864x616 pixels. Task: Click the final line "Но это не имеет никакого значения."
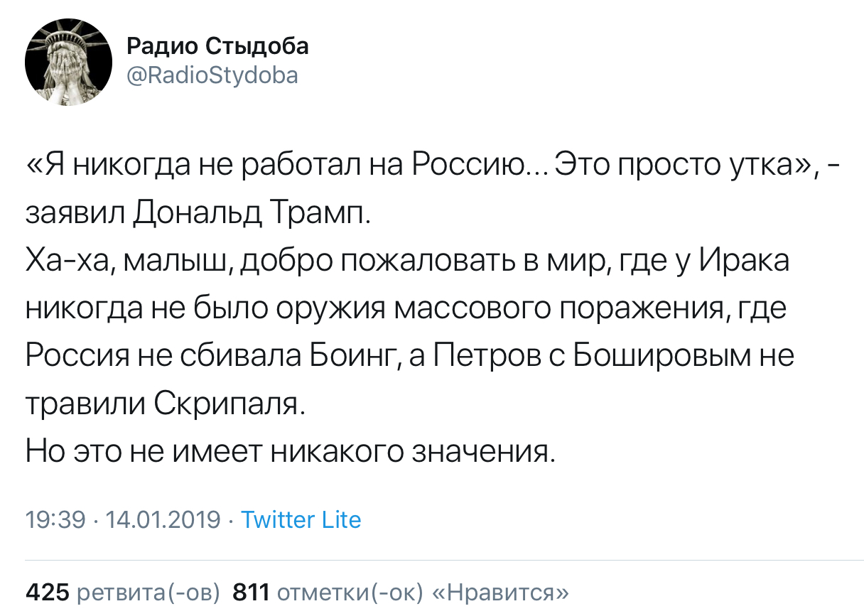point(291,451)
